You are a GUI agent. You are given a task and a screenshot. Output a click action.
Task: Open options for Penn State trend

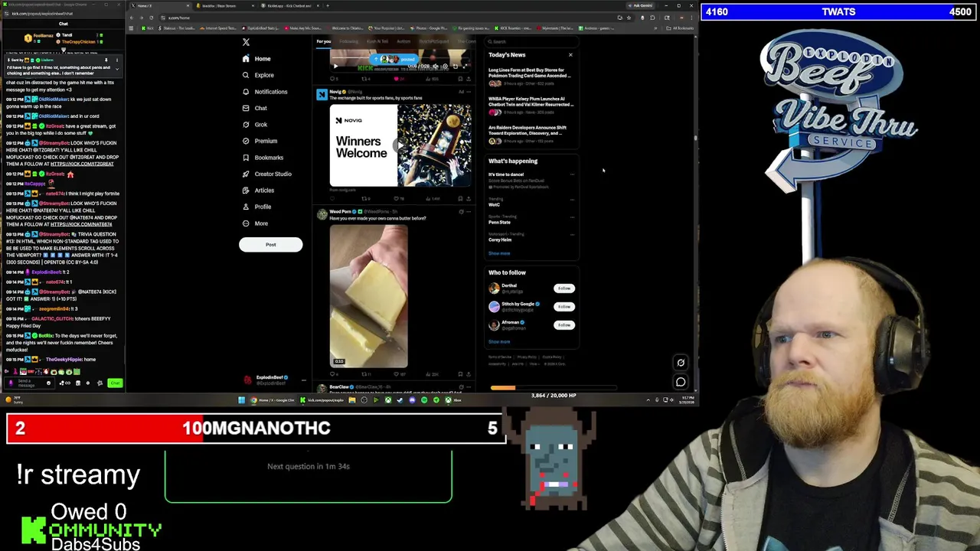[x=572, y=217]
